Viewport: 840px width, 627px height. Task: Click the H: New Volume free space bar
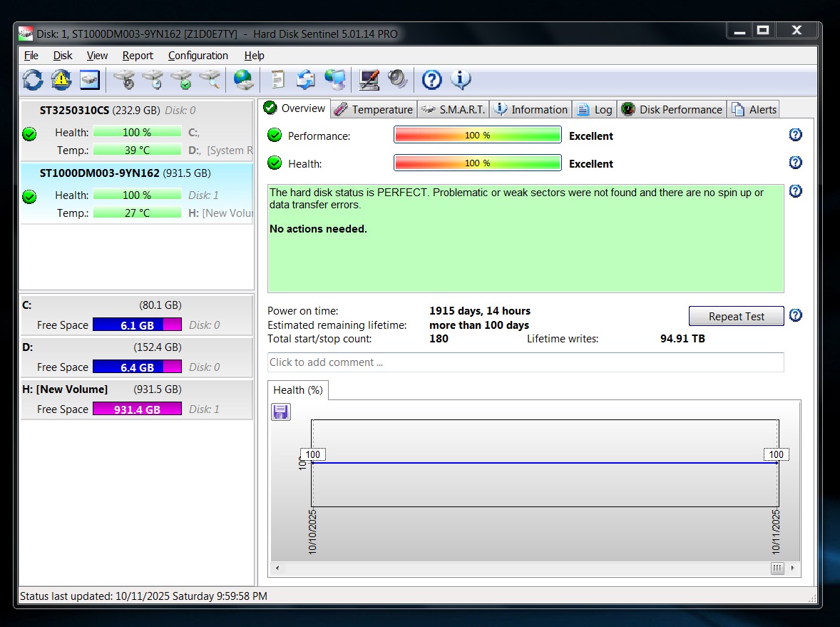click(x=137, y=409)
